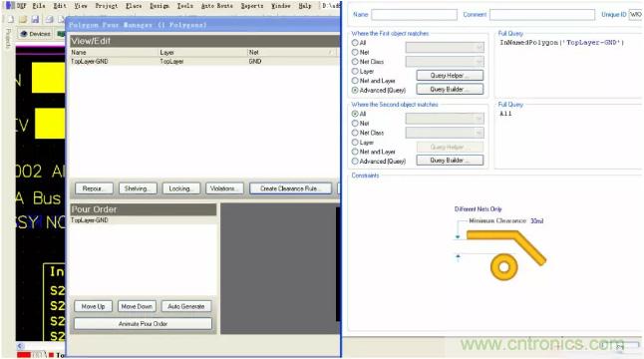The width and height of the screenshot is (644, 359).
Task: Click the Save floppy disk icon
Action: point(35,19)
